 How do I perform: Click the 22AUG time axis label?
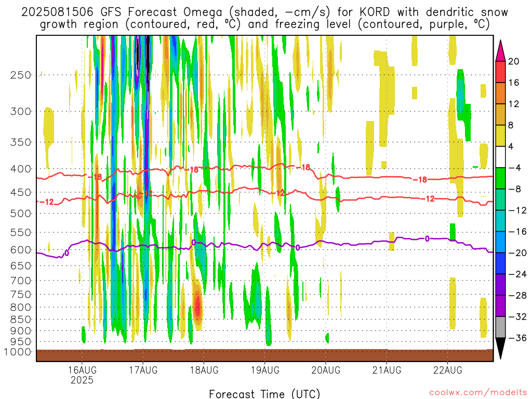[x=447, y=370]
